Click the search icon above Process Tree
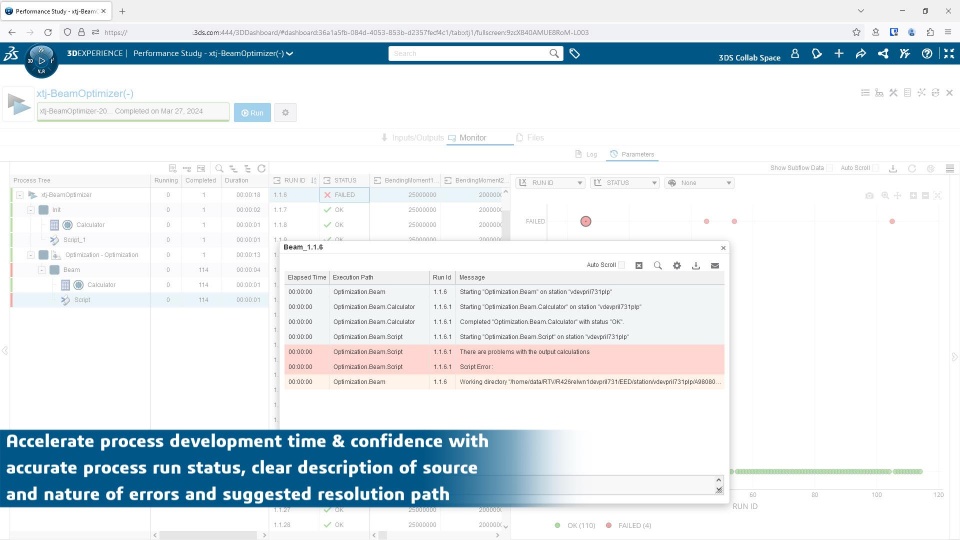The image size is (960, 540). click(x=219, y=168)
